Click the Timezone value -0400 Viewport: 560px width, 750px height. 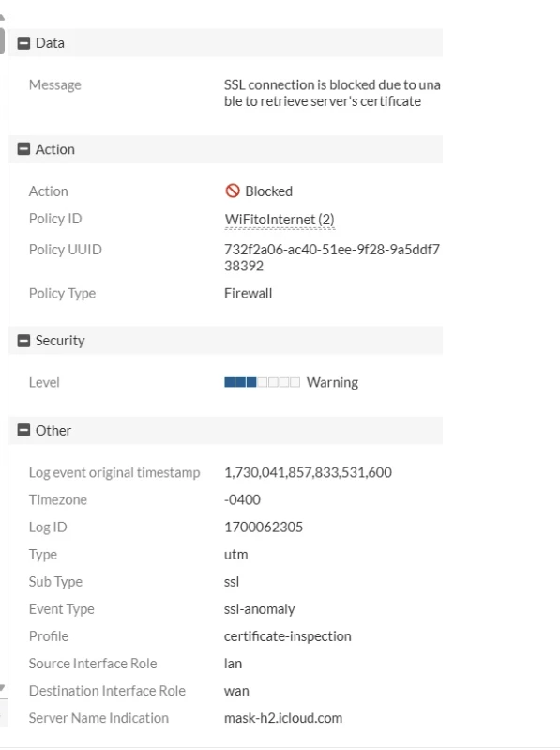(242, 499)
